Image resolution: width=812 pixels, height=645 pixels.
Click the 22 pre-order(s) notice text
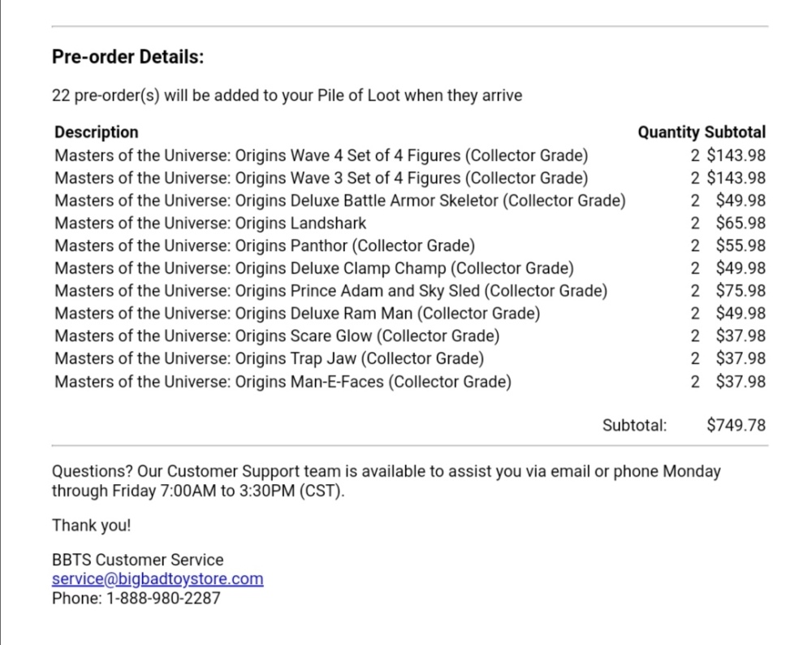(287, 95)
